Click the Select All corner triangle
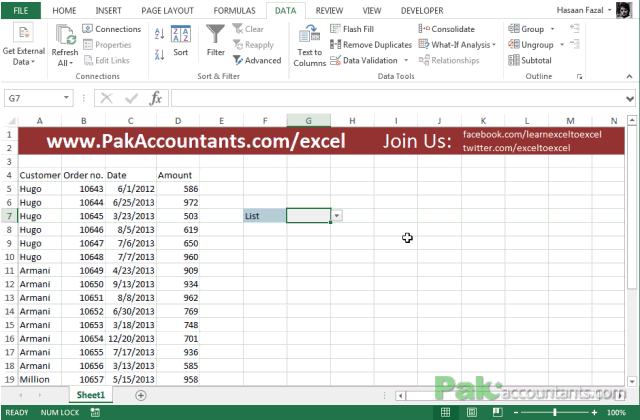Viewport: 640px width, 420px height. click(x=11, y=121)
